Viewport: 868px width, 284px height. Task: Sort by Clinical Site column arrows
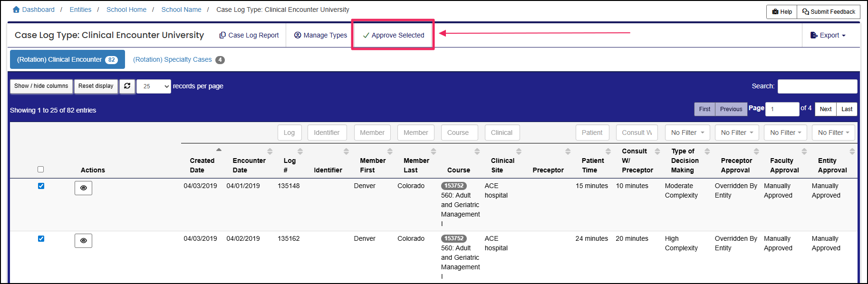[x=519, y=151]
